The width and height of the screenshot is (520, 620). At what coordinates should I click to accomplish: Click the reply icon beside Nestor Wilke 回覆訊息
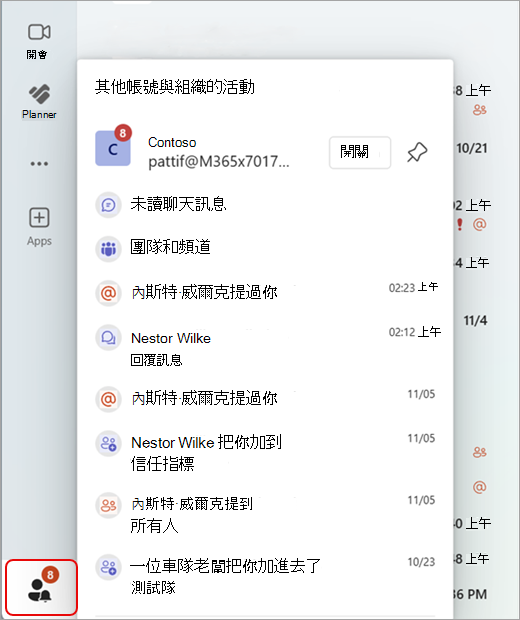[x=108, y=338]
